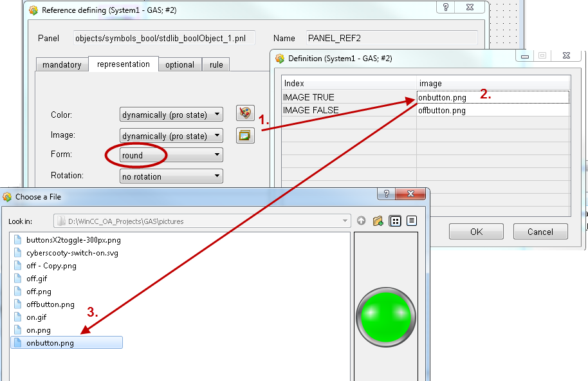Click the Name field PANEL_REF2
This screenshot has height=381, width=588.
[392, 38]
